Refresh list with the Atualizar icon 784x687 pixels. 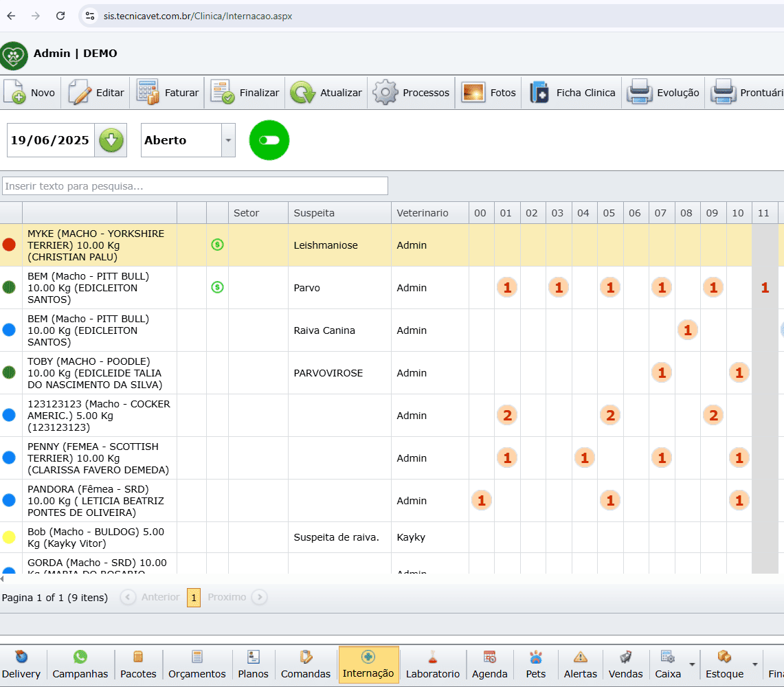[x=302, y=93]
